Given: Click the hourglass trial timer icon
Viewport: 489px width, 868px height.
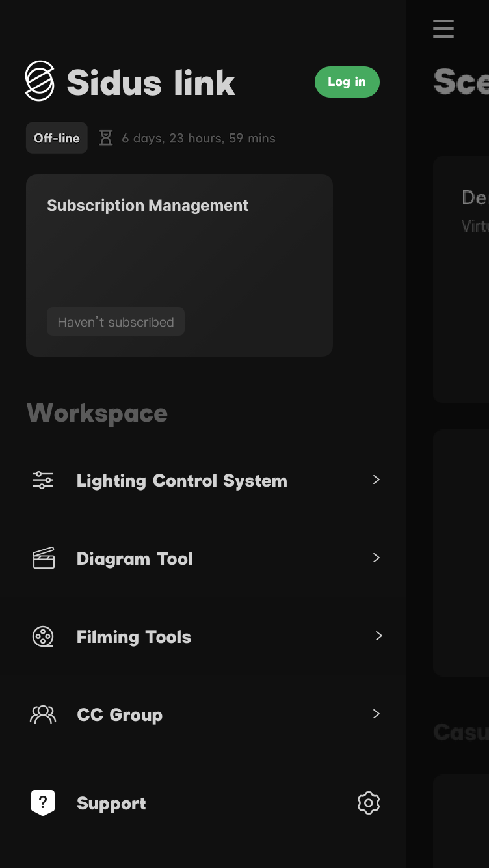Looking at the screenshot, I should [x=105, y=138].
